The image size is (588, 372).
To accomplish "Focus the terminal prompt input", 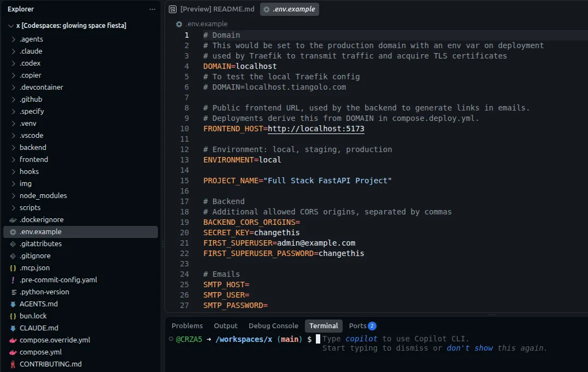I will 318,339.
